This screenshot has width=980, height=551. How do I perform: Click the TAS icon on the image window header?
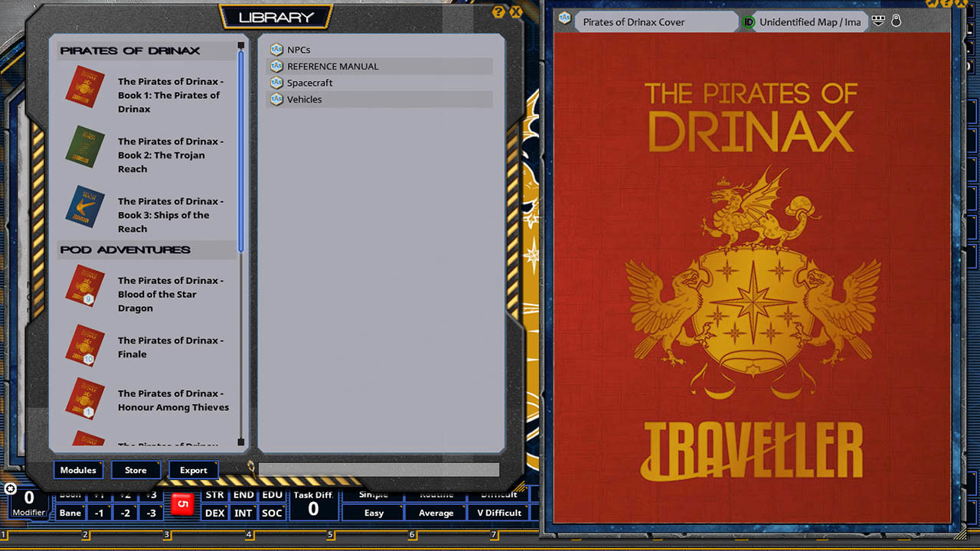pyautogui.click(x=564, y=17)
